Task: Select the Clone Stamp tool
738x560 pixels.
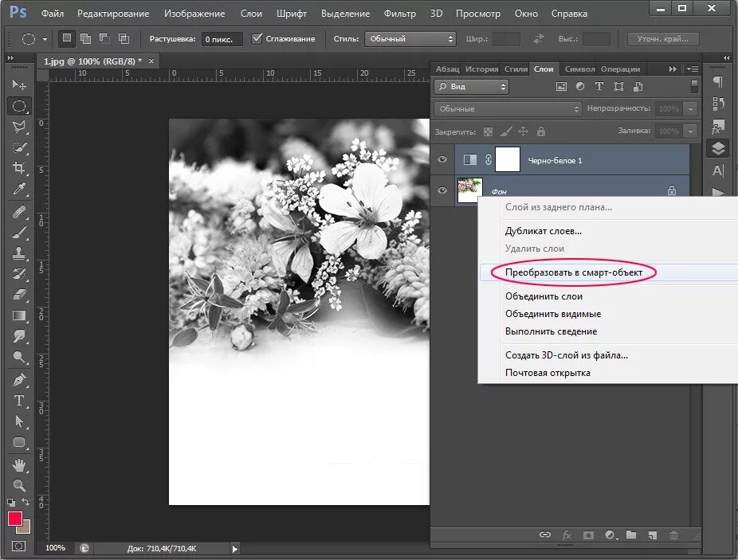Action: [x=19, y=253]
